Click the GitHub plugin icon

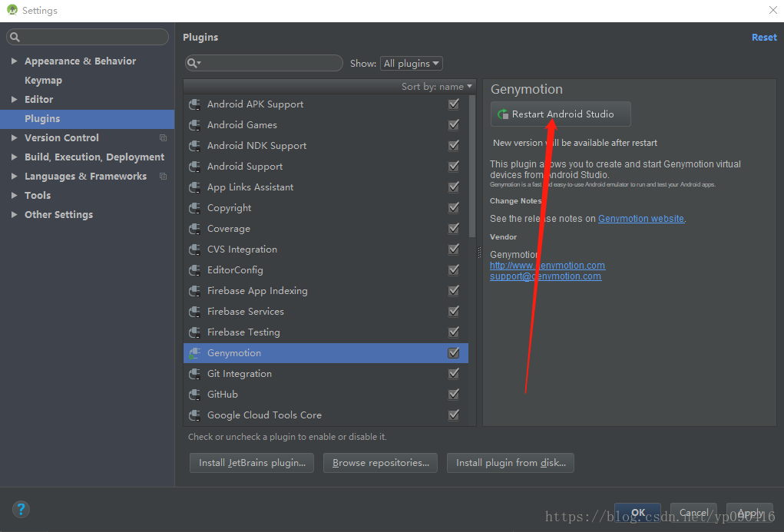194,395
